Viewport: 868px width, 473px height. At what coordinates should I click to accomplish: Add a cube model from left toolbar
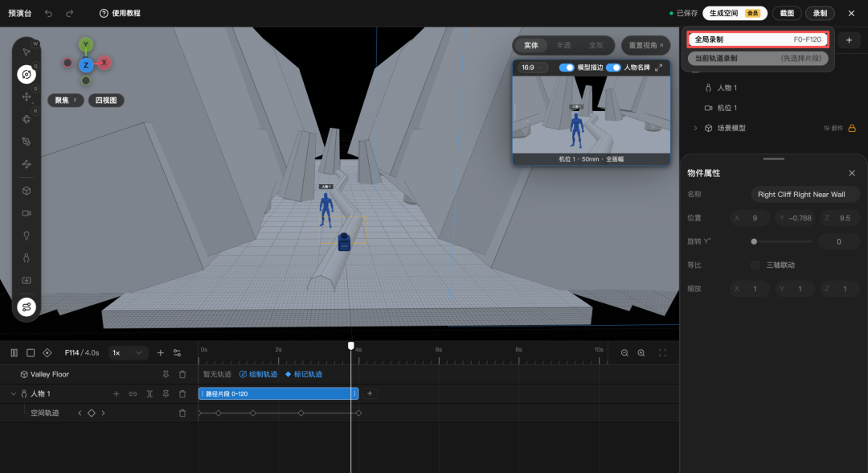[26, 191]
